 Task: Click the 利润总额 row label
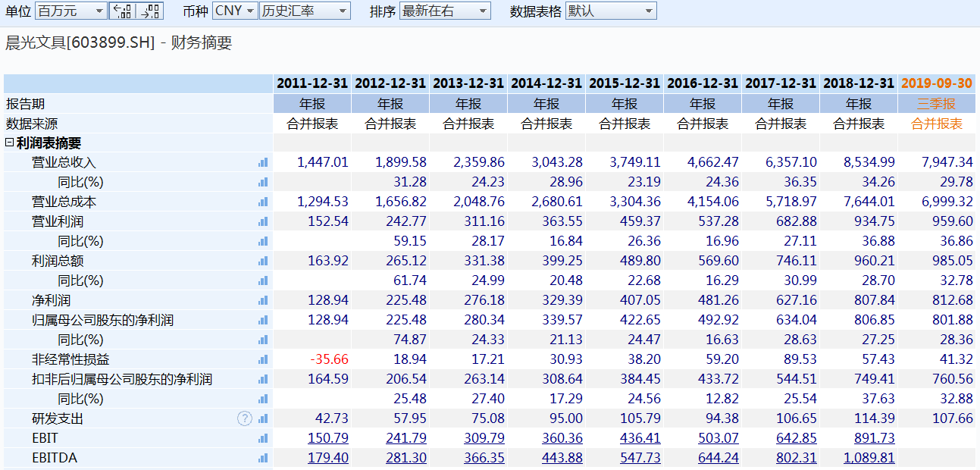coord(58,261)
